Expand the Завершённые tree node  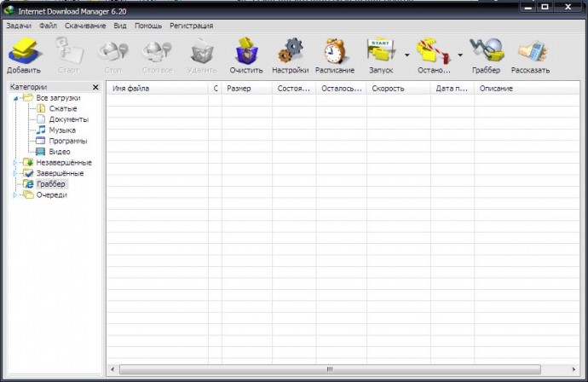15,173
